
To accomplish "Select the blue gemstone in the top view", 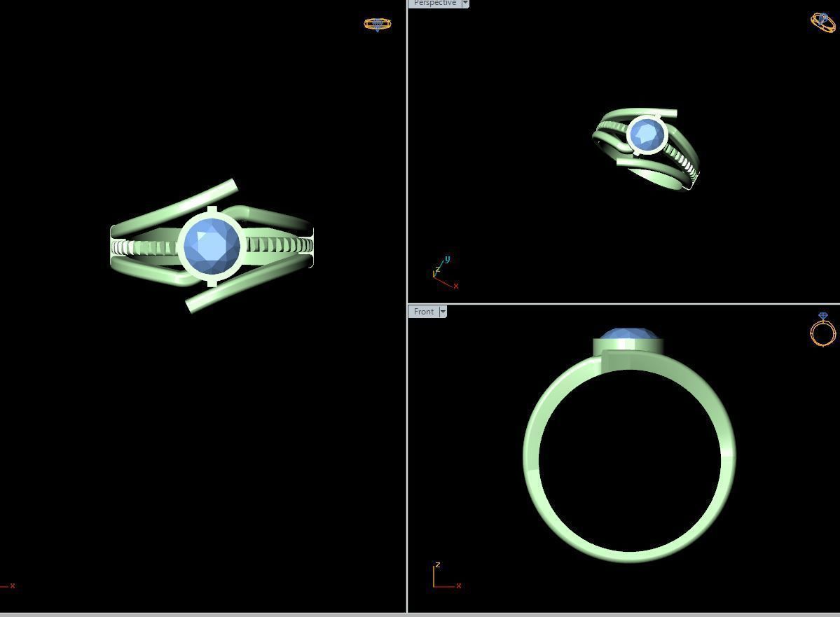I will (212, 246).
